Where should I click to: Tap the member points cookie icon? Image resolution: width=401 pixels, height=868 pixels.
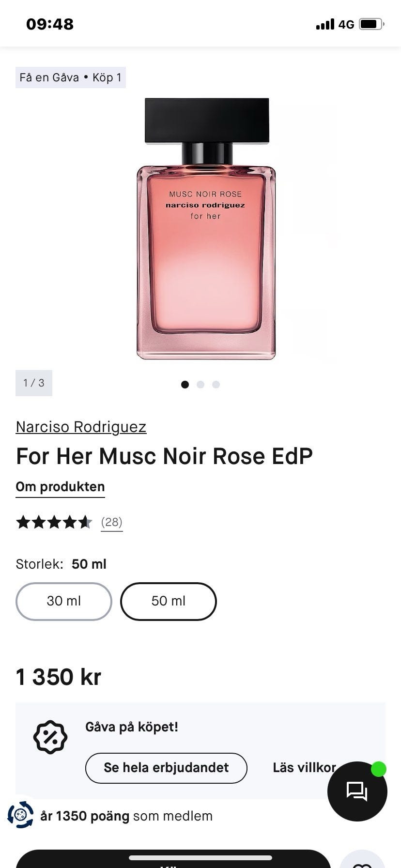pos(20,815)
